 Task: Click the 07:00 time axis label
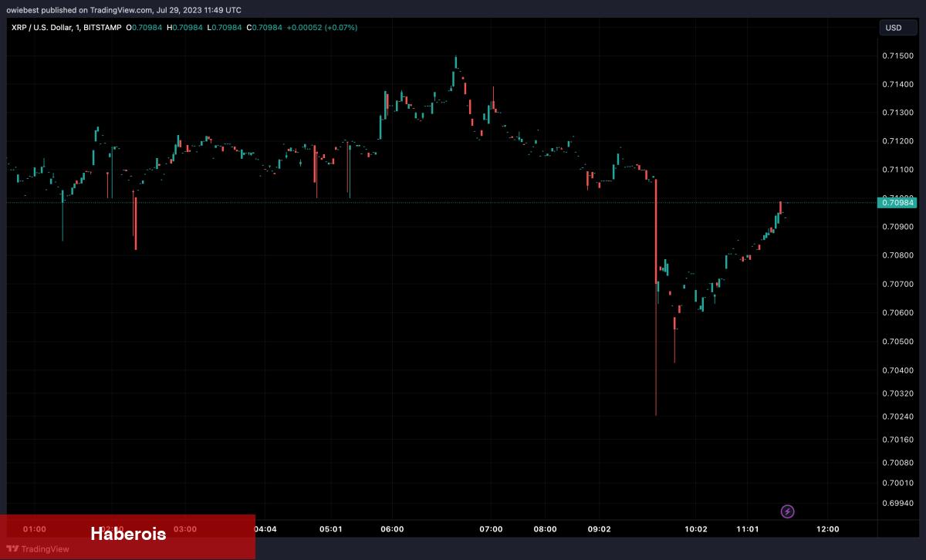pyautogui.click(x=491, y=529)
